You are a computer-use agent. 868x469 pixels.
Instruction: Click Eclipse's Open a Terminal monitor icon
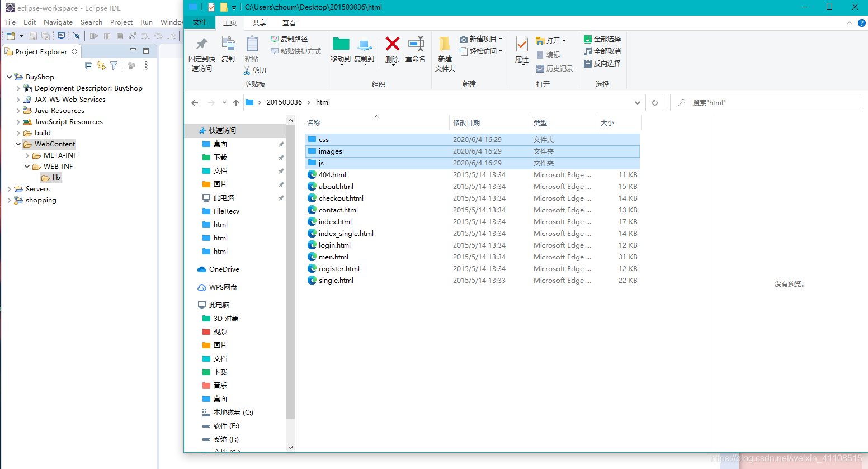62,36
